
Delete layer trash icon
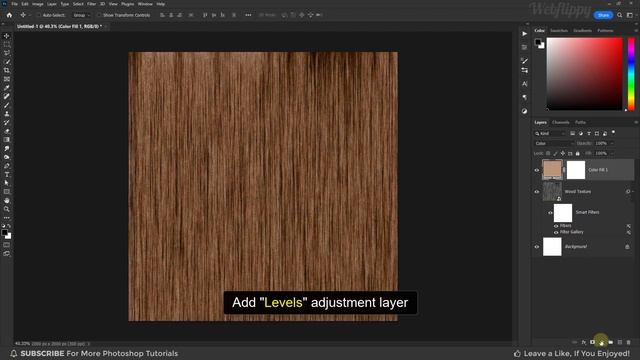pos(629,342)
